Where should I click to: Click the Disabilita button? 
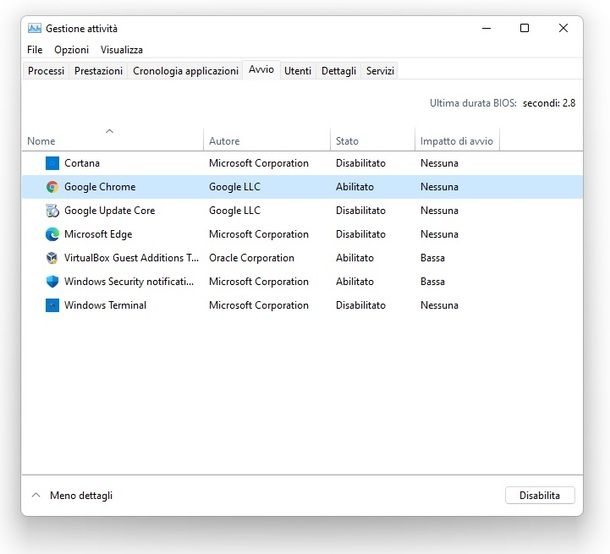pos(540,495)
